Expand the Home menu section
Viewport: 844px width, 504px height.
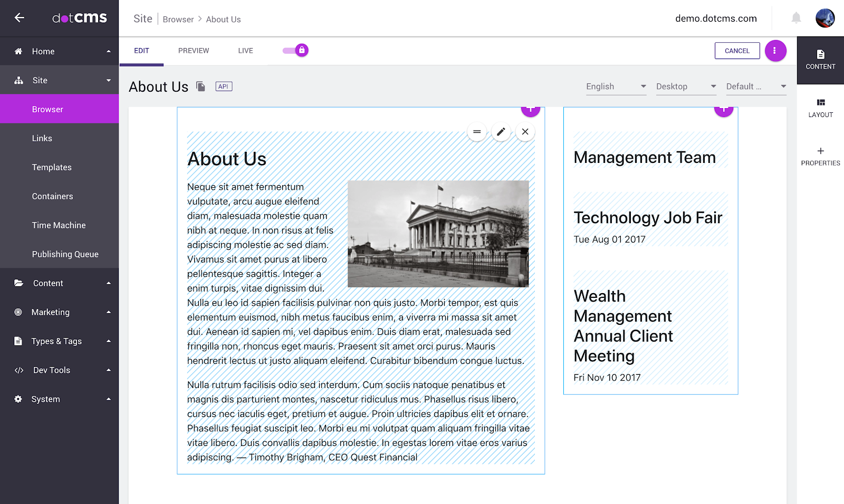tap(109, 51)
